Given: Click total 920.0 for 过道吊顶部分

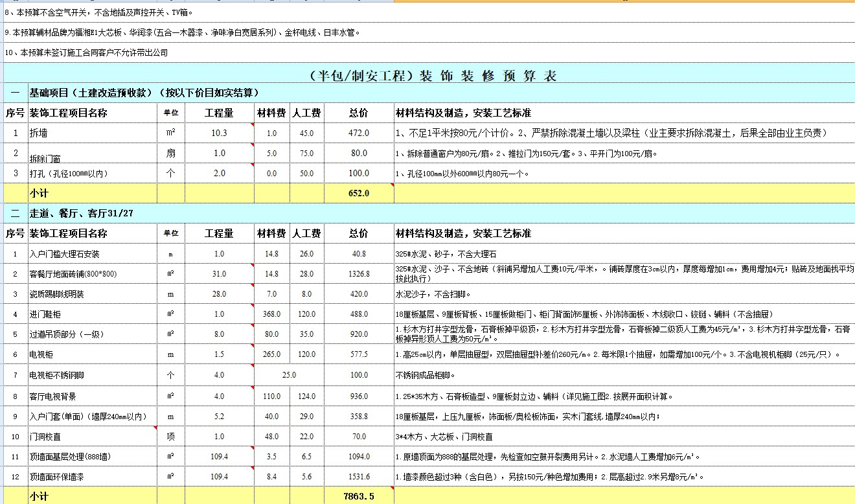Looking at the screenshot, I should point(359,334).
